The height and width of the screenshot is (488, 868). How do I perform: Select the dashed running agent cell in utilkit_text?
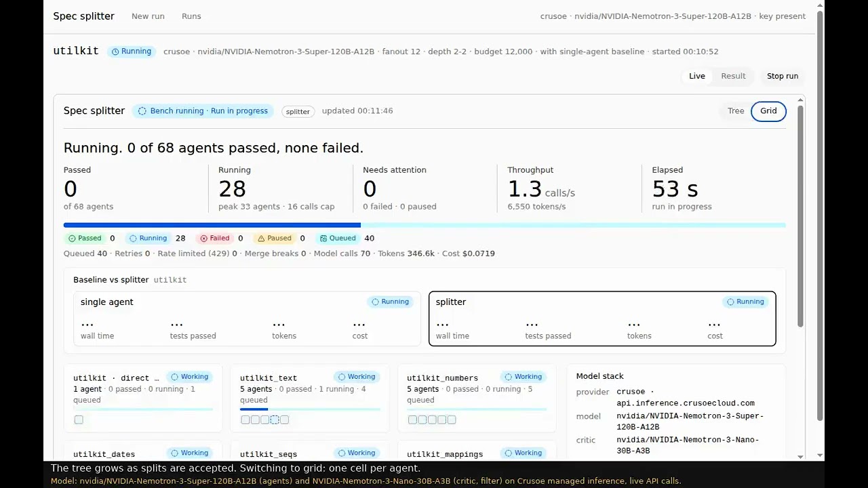point(275,420)
